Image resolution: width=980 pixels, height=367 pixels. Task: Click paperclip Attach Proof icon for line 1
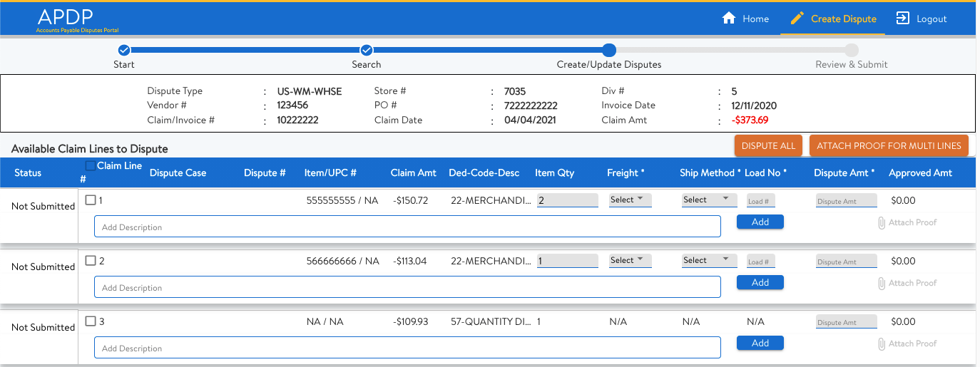[x=882, y=222]
